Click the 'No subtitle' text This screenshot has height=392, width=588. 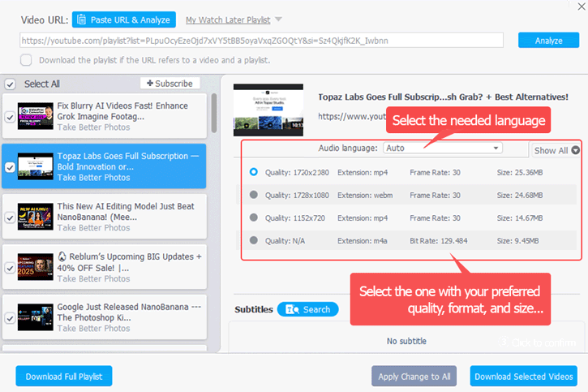[x=406, y=341]
